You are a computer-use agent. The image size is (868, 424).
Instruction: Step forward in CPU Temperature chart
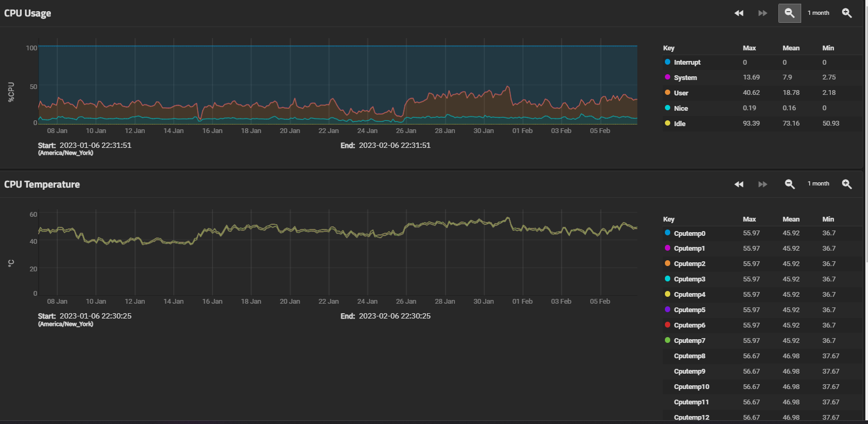tap(762, 184)
